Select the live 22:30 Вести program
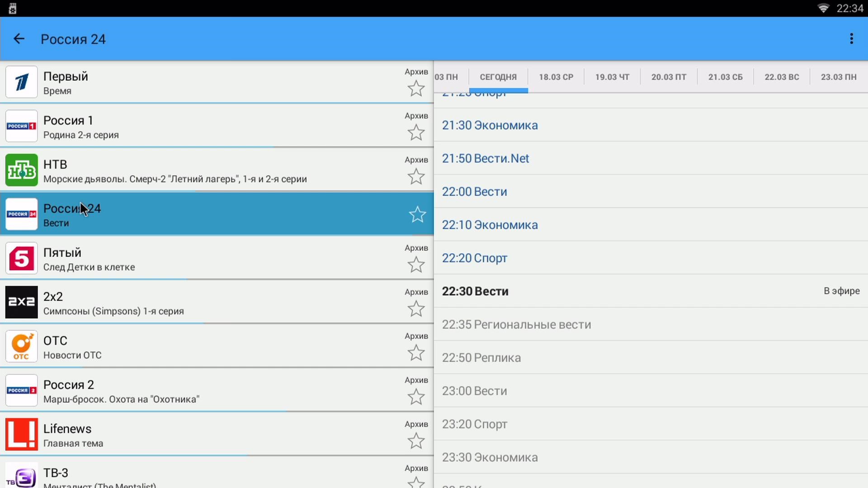 tap(651, 291)
